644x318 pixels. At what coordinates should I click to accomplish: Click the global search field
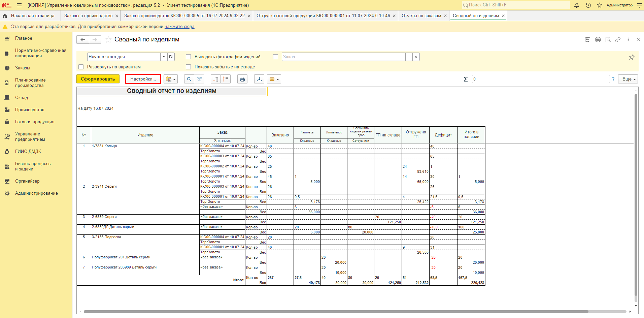pos(516,5)
